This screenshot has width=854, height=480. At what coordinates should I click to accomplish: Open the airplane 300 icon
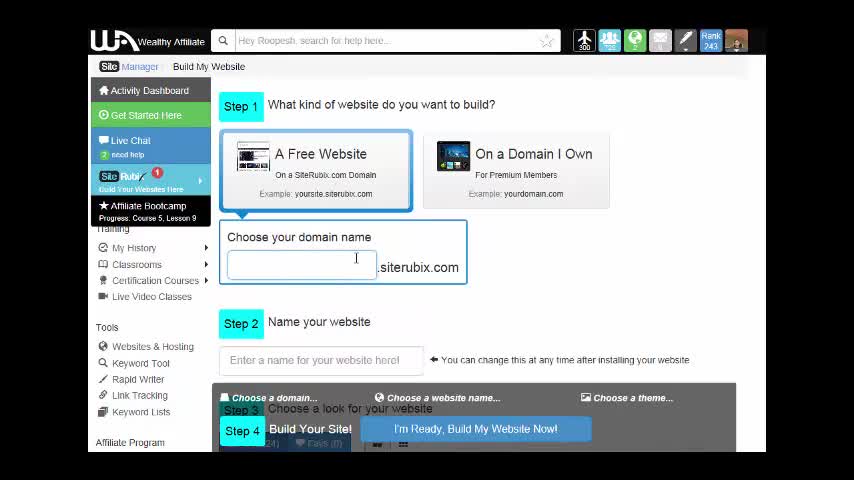pyautogui.click(x=584, y=40)
